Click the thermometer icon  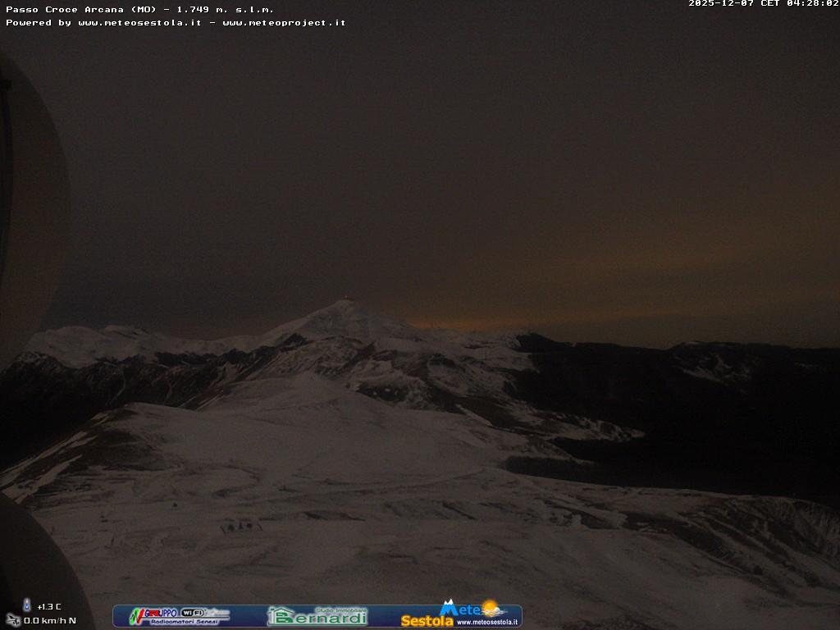tap(26, 605)
